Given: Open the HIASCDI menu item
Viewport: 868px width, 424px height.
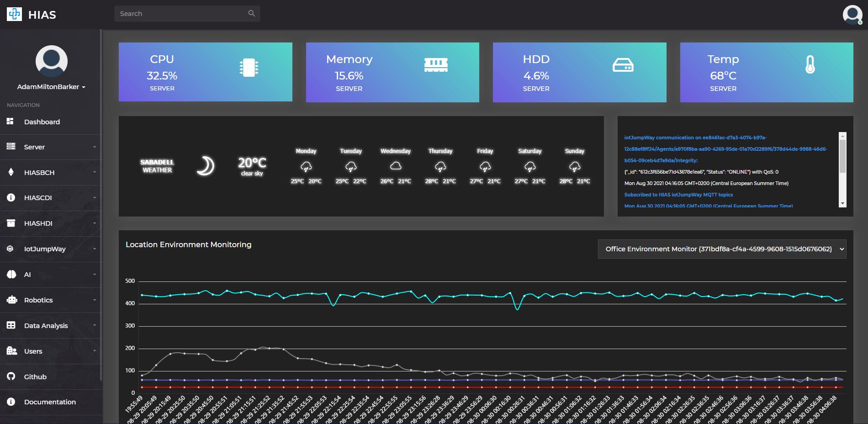Looking at the screenshot, I should (x=50, y=198).
